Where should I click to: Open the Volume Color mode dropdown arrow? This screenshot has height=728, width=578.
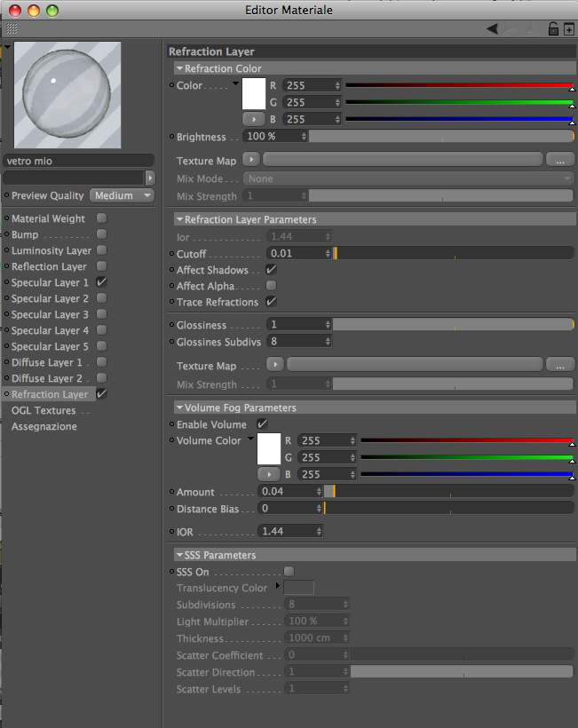point(250,439)
